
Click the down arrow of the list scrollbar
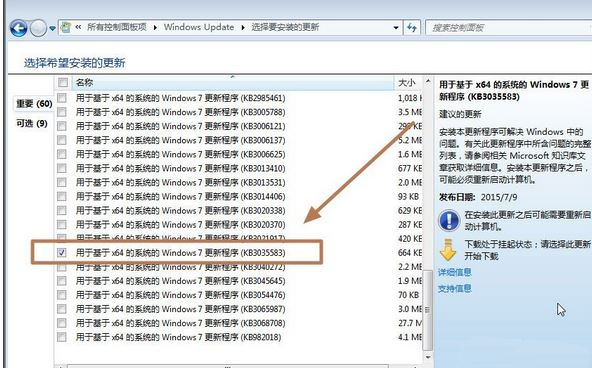click(x=428, y=357)
